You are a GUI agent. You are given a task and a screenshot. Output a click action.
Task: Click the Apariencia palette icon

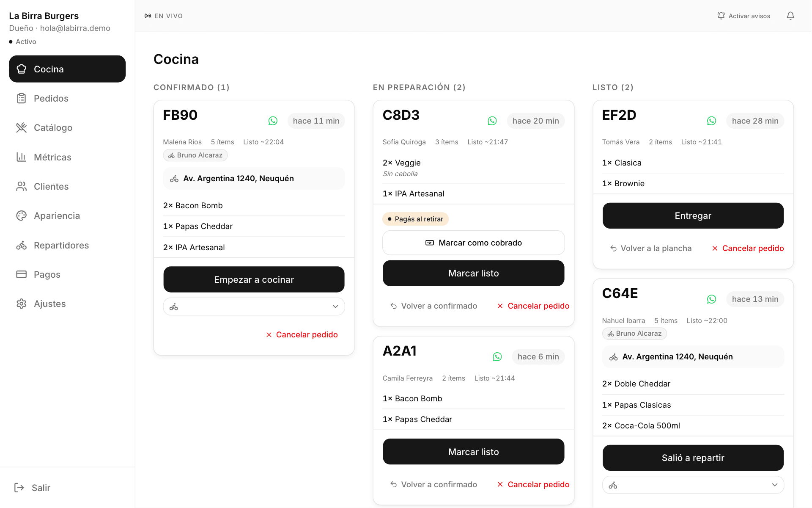click(21, 216)
